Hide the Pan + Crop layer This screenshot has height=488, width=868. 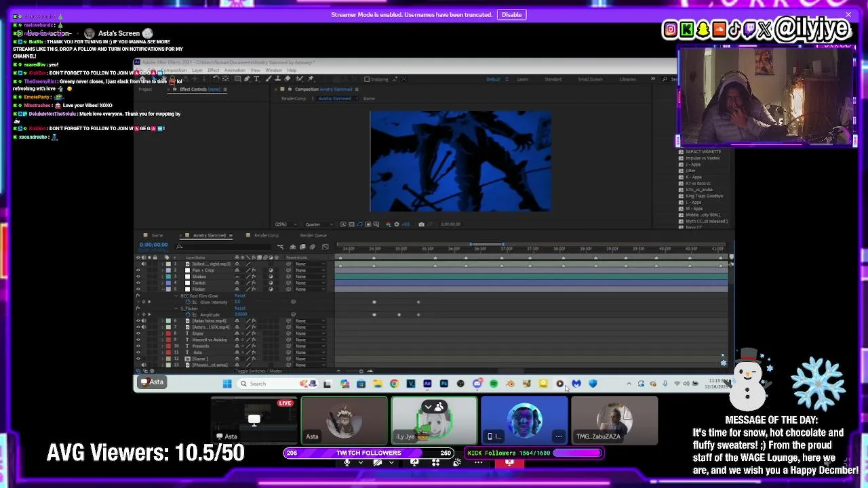138,270
